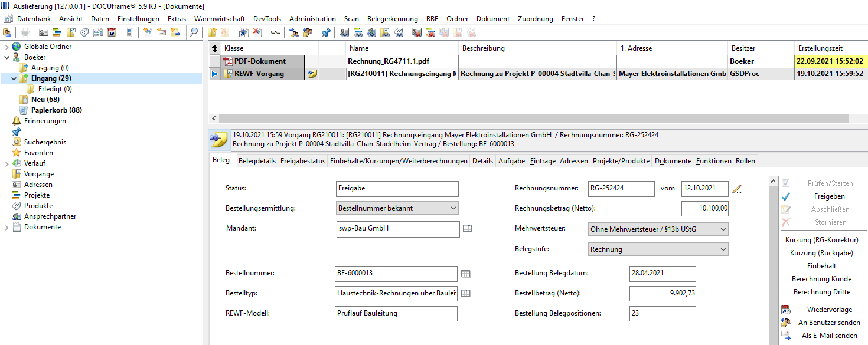Select Erinnerungen bell in navigation tree
This screenshot has height=345, width=868.
[45, 121]
